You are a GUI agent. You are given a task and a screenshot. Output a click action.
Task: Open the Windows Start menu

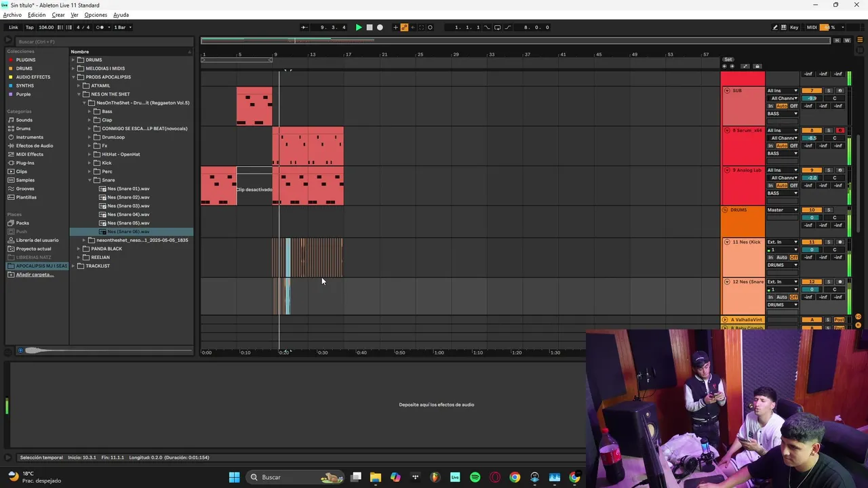(234, 477)
